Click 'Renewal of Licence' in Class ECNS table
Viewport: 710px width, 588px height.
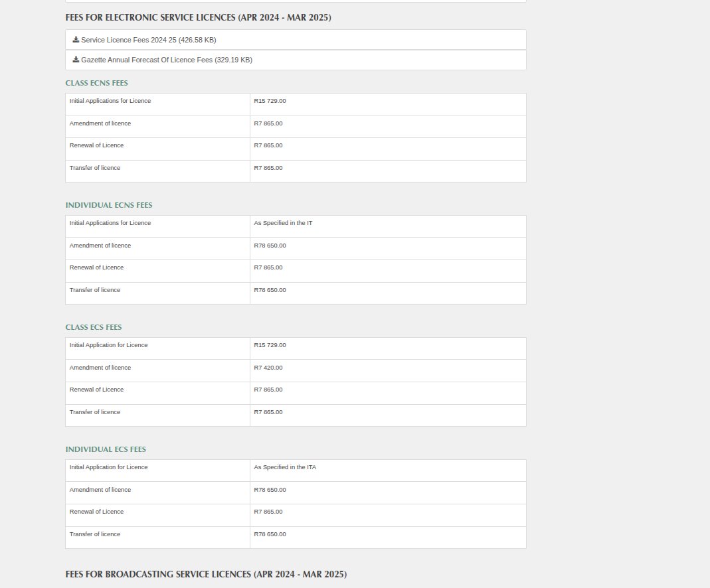(x=96, y=145)
